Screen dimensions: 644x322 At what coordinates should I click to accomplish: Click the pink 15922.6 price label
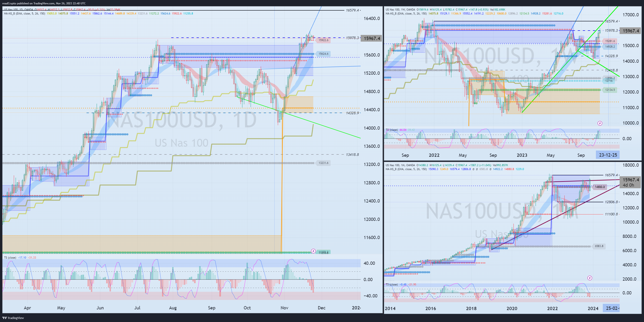tap(323, 40)
